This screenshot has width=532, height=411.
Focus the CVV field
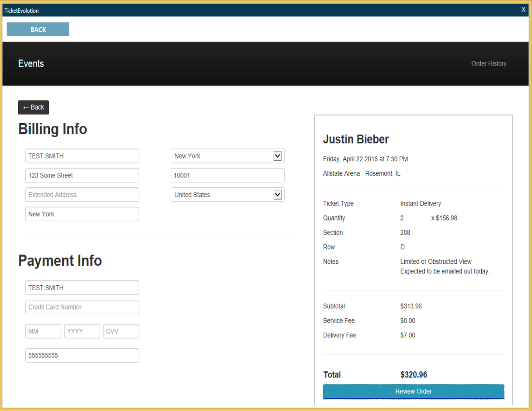(x=121, y=331)
